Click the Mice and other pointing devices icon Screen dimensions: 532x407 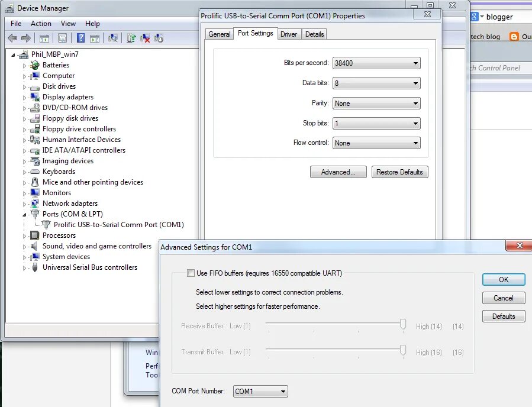point(34,182)
